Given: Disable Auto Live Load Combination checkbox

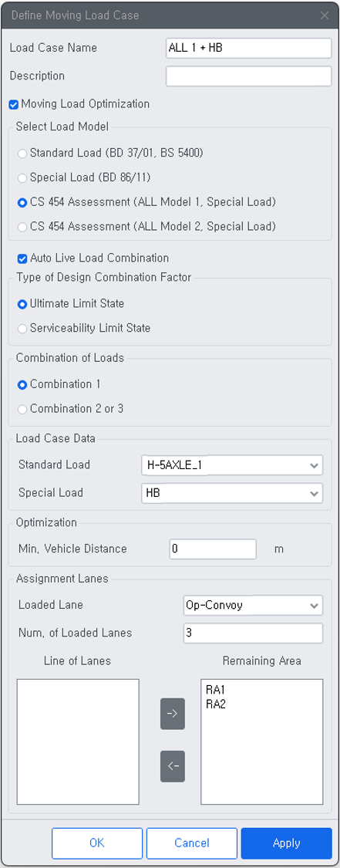Looking at the screenshot, I should (22, 258).
